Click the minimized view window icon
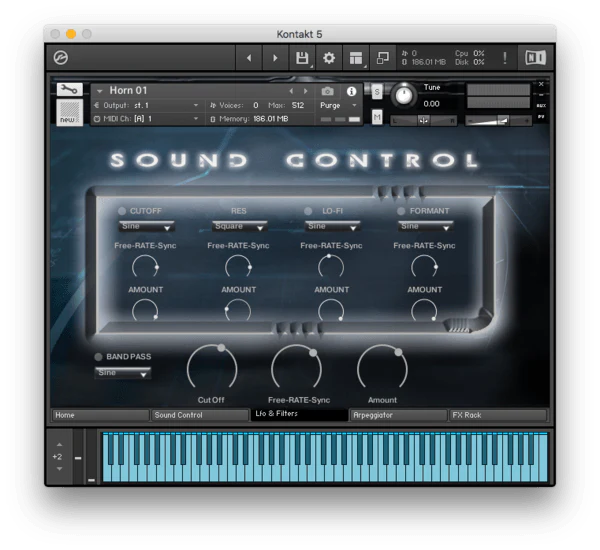The width and height of the screenshot is (600, 550). point(383,58)
